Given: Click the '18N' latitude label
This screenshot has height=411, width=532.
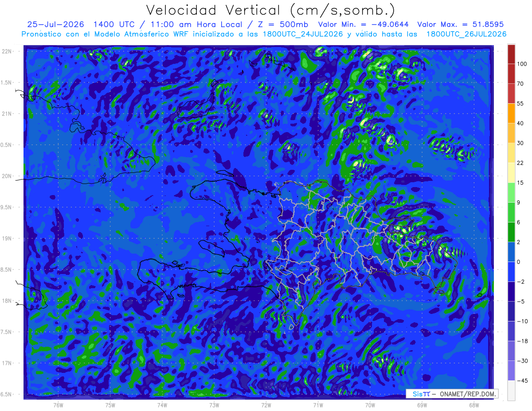Looking at the screenshot, I should point(8,301).
